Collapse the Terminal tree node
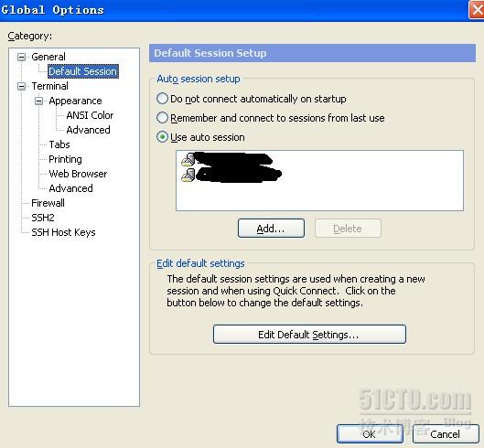 [21, 86]
